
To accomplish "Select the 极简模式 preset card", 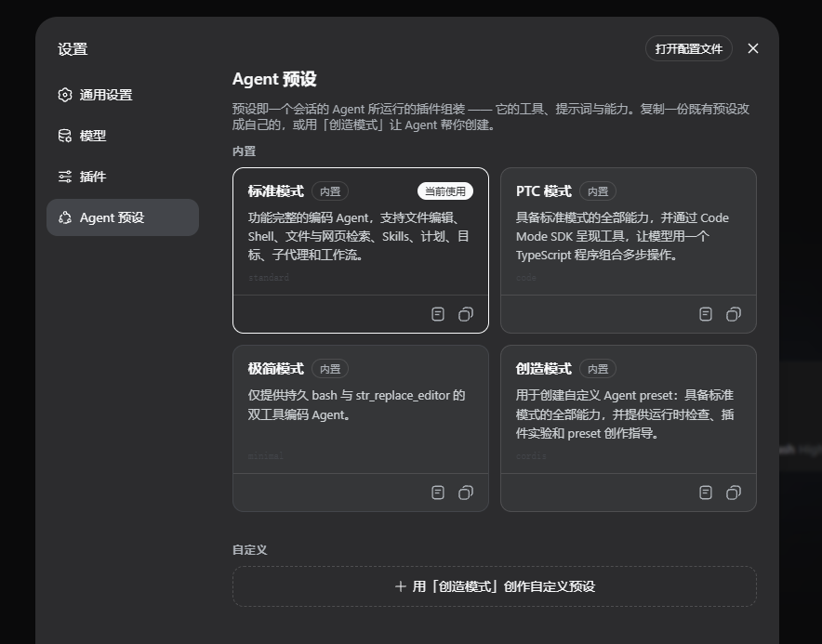I will coord(361,428).
